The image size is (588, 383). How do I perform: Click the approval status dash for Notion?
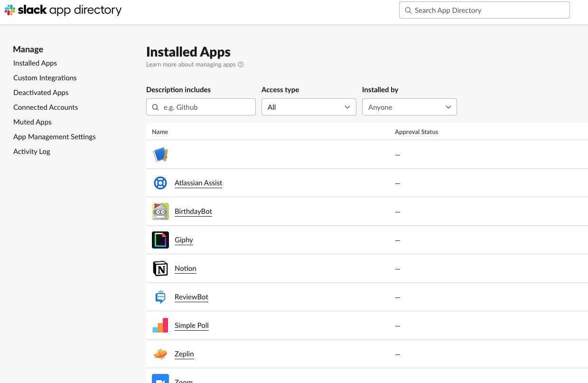[x=398, y=269]
